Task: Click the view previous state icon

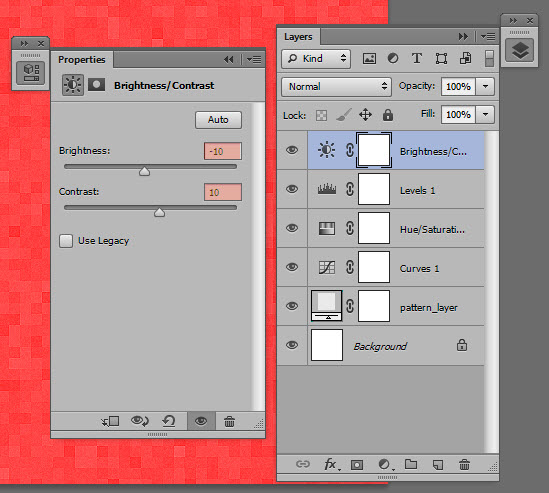Action: [139, 421]
